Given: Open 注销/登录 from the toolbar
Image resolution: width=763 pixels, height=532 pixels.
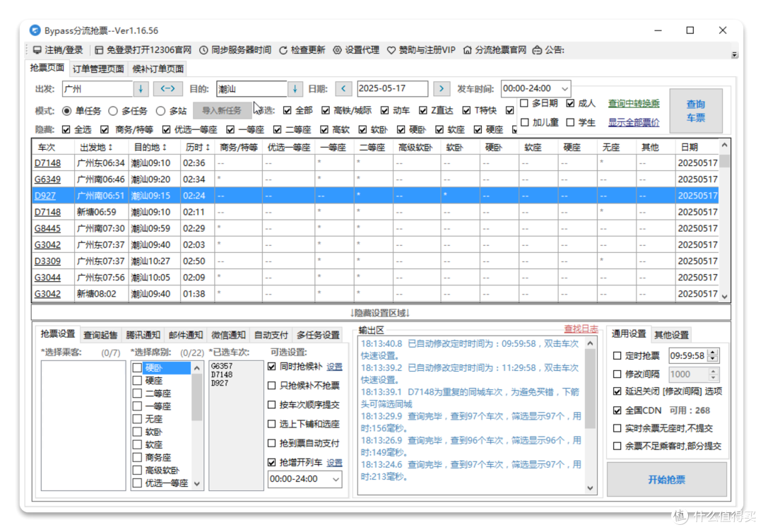Looking at the screenshot, I should pos(58,50).
